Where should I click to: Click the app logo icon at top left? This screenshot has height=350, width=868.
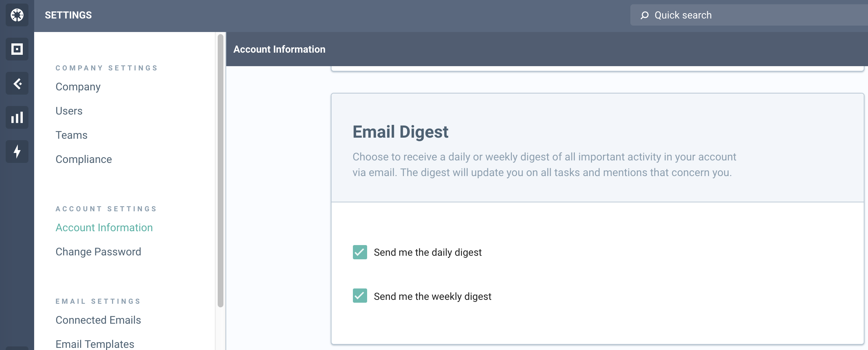tap(17, 15)
